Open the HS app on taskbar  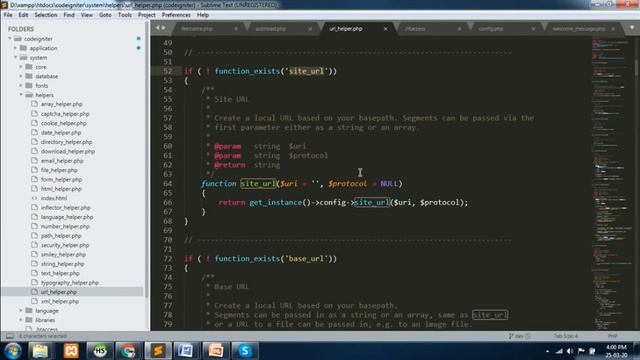(100, 351)
